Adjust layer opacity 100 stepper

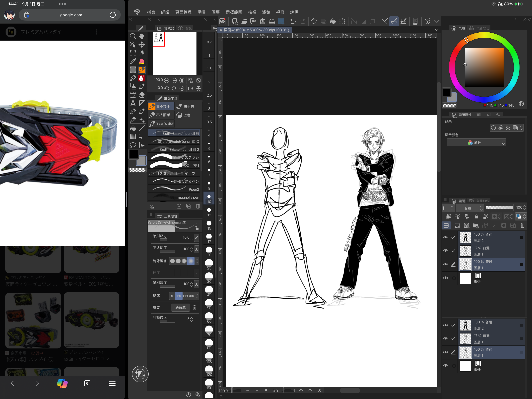coord(524,207)
